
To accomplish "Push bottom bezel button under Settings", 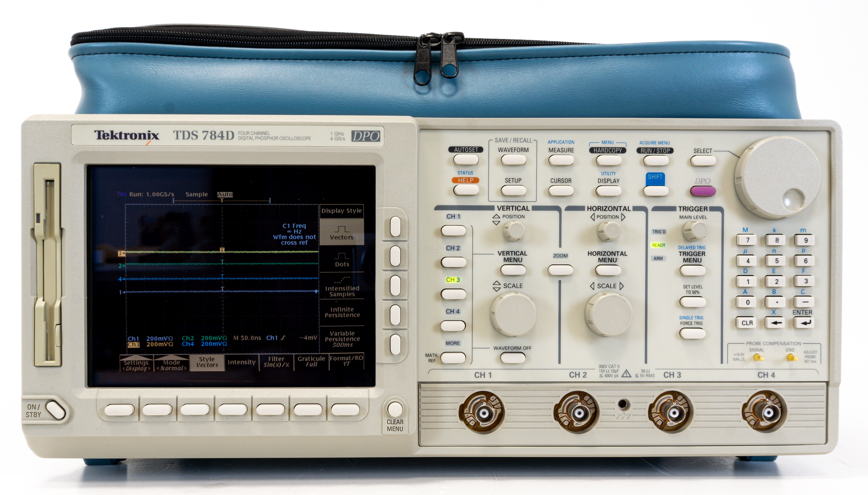I will pos(119,410).
